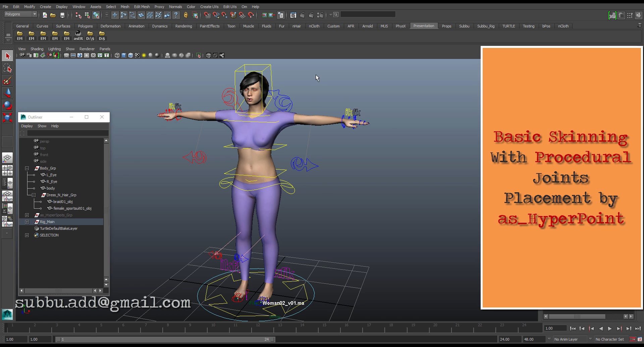644x347 pixels.
Task: Open the Polygons menu set dropdown
Action: (20, 14)
